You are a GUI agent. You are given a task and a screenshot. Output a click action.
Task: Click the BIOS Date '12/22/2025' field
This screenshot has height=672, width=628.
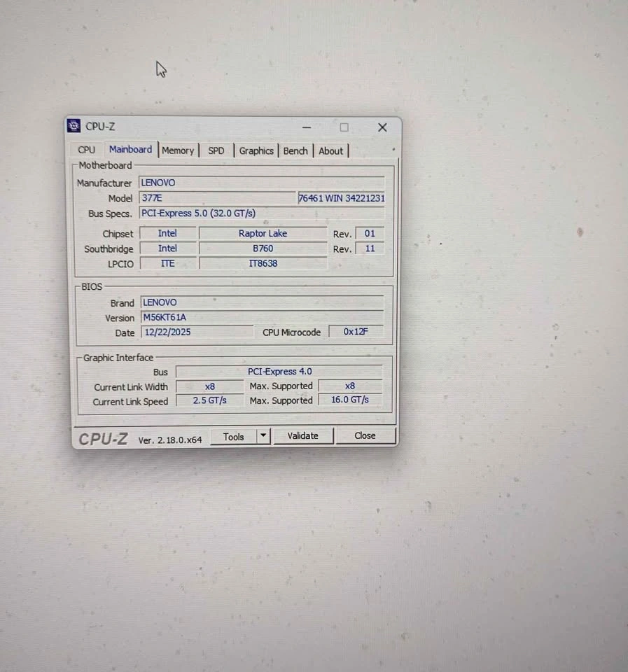click(197, 332)
